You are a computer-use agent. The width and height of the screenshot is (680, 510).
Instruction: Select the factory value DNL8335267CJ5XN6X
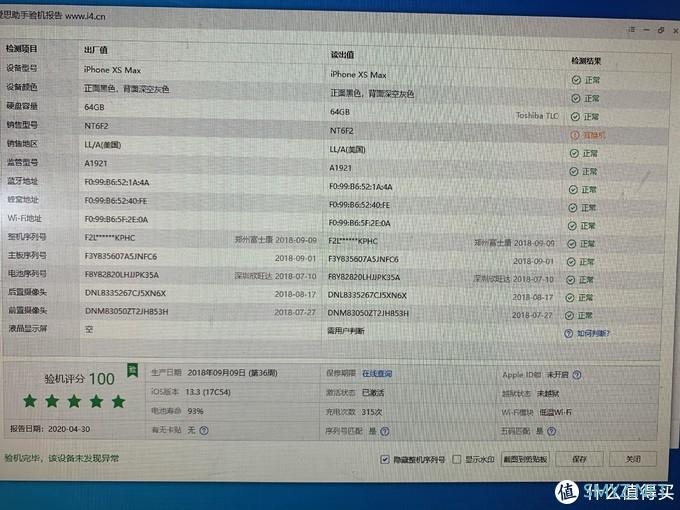point(125,293)
